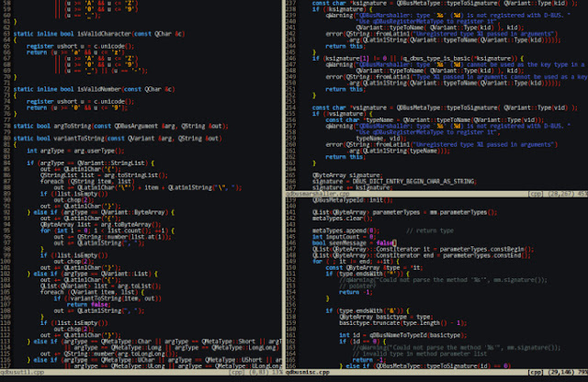588x382 pixels.
Task: Click 'out += QString::number(list.at(i));' line
Action: (112, 237)
